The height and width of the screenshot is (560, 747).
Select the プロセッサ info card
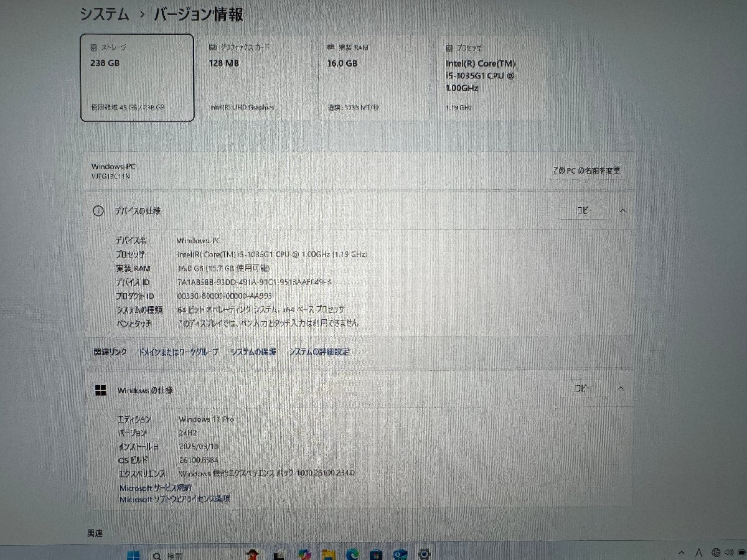(493, 78)
